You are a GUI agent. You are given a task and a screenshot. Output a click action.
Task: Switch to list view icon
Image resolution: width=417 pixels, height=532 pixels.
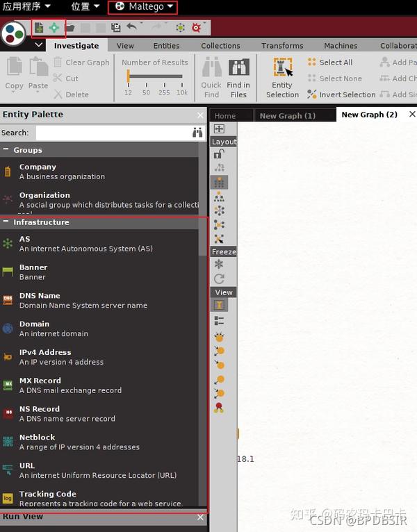(219, 320)
